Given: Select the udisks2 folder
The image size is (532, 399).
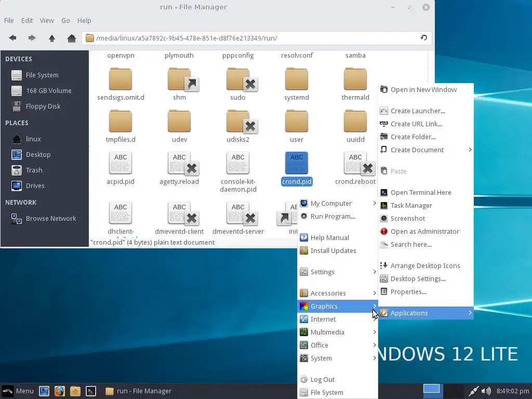Looking at the screenshot, I should 238,126.
